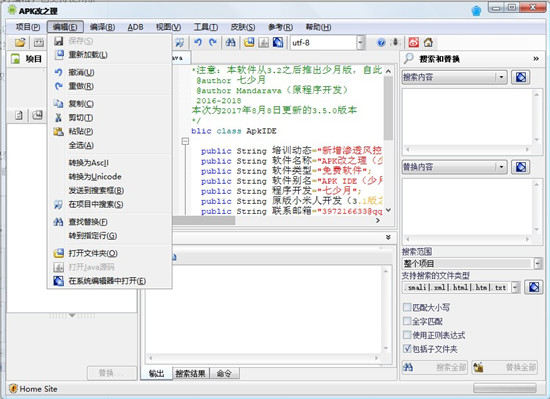Choose 重新加载(L) from the edit menu
This screenshot has width=550, height=399.
(x=109, y=55)
